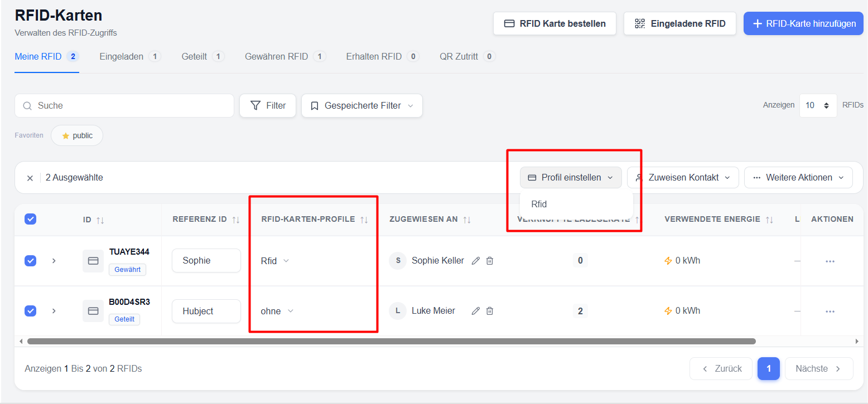Click the scrollbar right arrow

pyautogui.click(x=857, y=341)
